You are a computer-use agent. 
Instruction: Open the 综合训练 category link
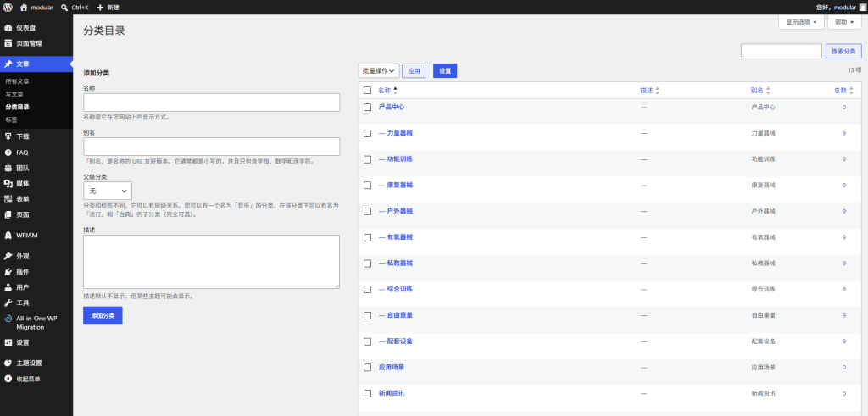[x=396, y=289]
